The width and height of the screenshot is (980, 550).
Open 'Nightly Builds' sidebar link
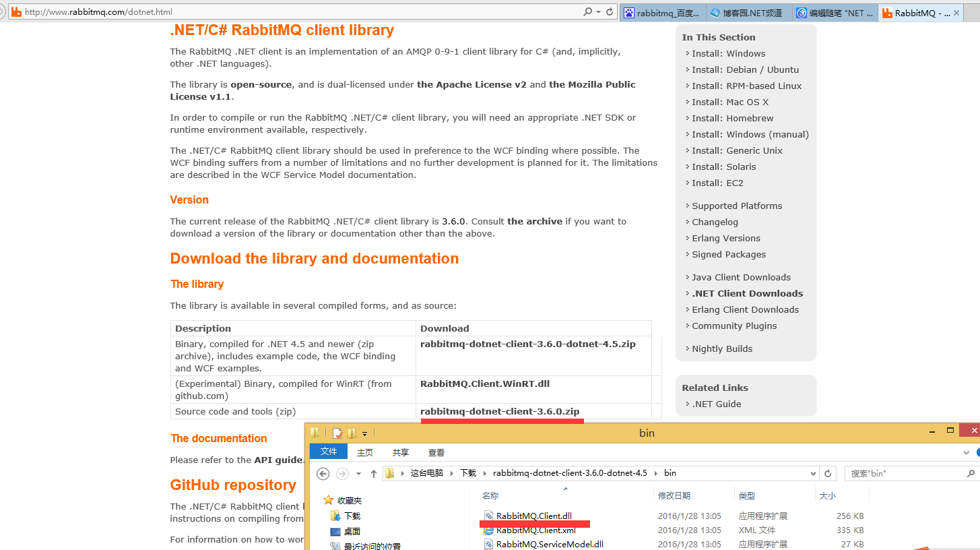(x=722, y=349)
